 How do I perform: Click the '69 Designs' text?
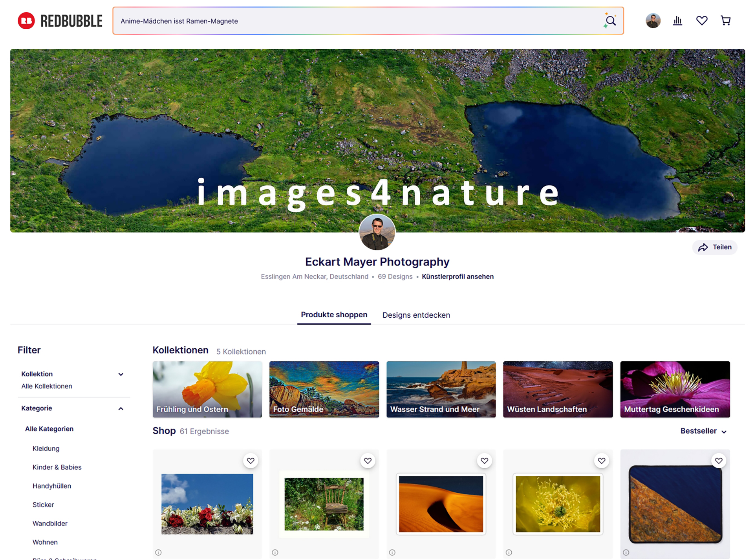(x=395, y=276)
